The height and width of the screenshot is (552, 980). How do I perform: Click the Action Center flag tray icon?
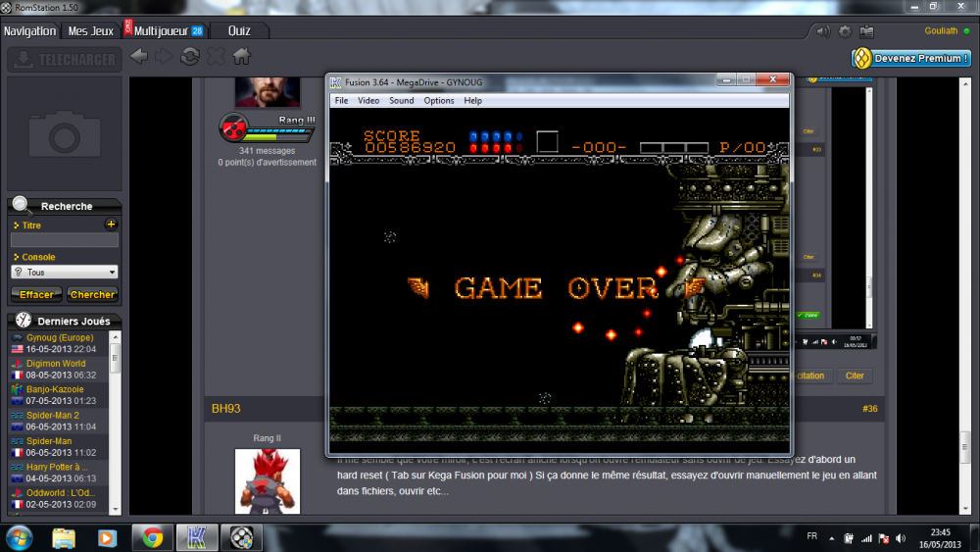pos(883,538)
